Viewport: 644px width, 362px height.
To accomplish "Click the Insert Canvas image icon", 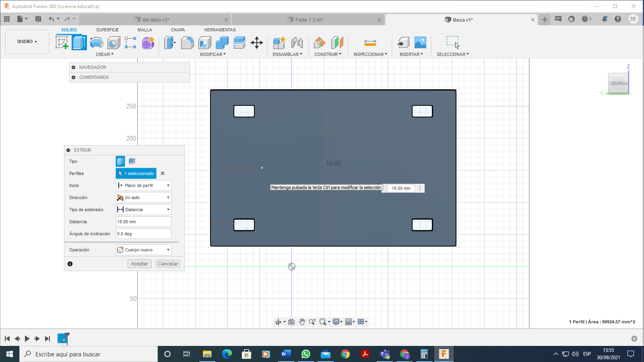I will 420,42.
